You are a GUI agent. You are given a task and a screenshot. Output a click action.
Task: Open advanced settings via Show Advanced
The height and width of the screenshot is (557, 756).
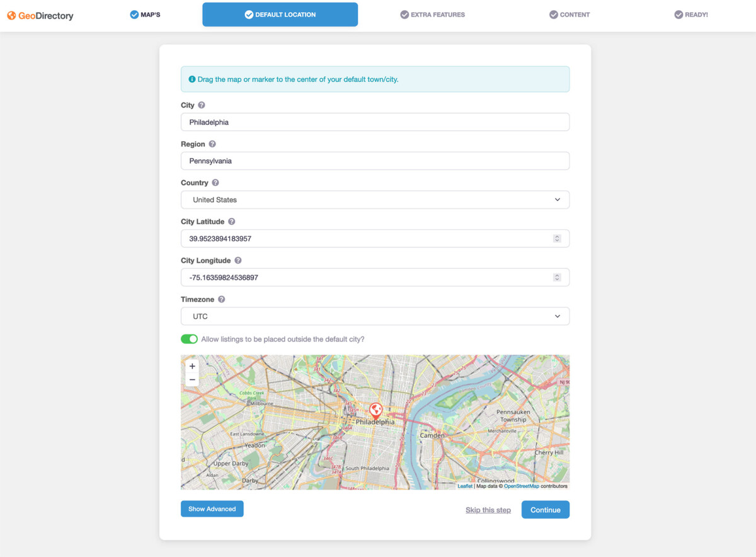pos(212,508)
